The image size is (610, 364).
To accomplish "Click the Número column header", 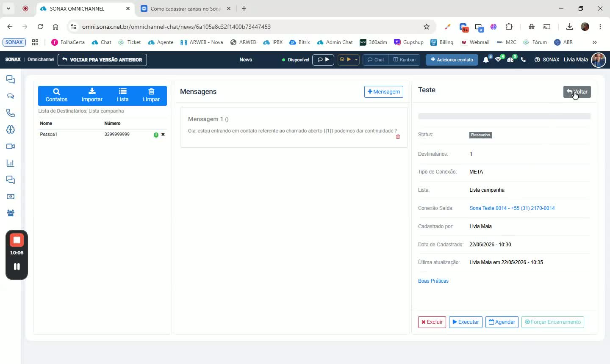I will pyautogui.click(x=112, y=123).
